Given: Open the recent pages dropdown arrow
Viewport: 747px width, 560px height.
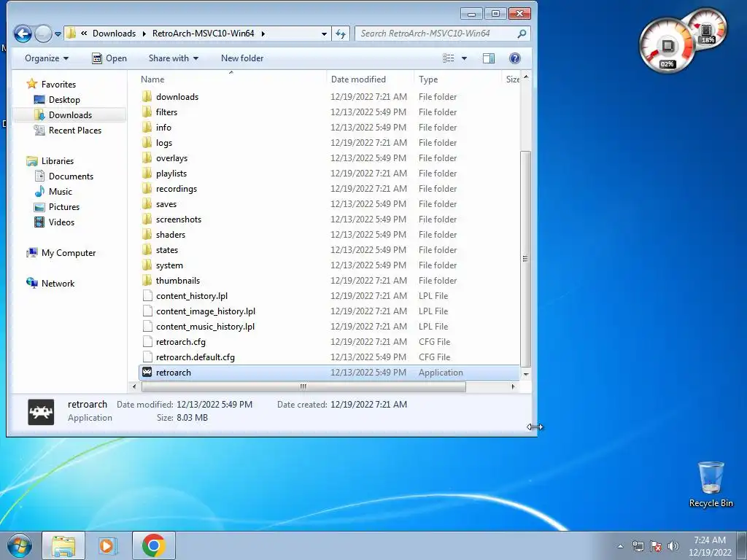Looking at the screenshot, I should (x=58, y=34).
